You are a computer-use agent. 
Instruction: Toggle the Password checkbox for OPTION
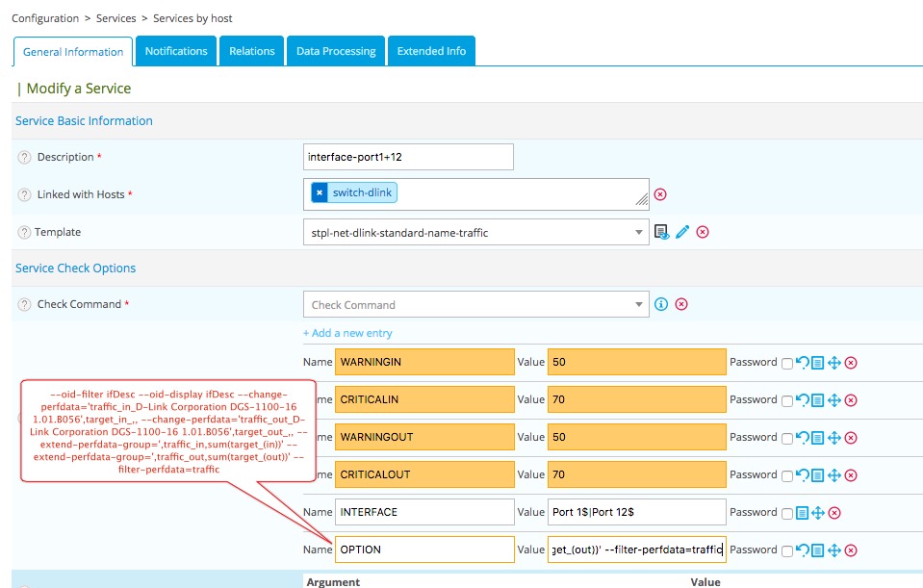pos(787,551)
